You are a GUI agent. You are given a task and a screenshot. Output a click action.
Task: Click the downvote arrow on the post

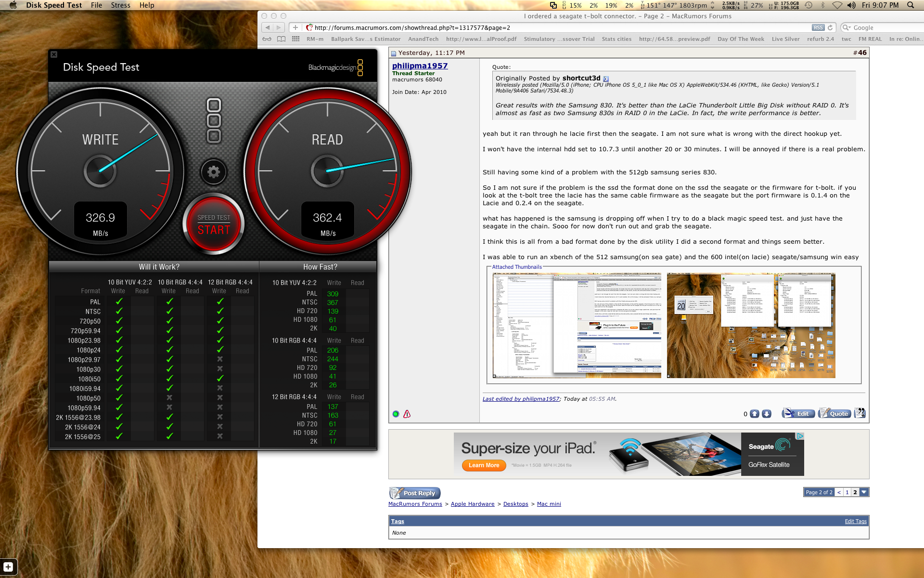tap(767, 414)
